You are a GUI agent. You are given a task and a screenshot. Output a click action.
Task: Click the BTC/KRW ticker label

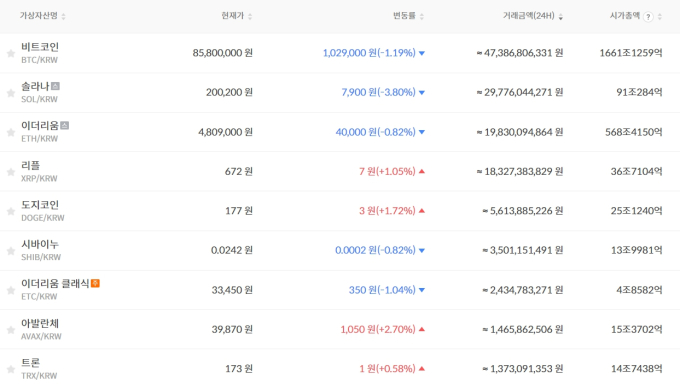pyautogui.click(x=39, y=60)
